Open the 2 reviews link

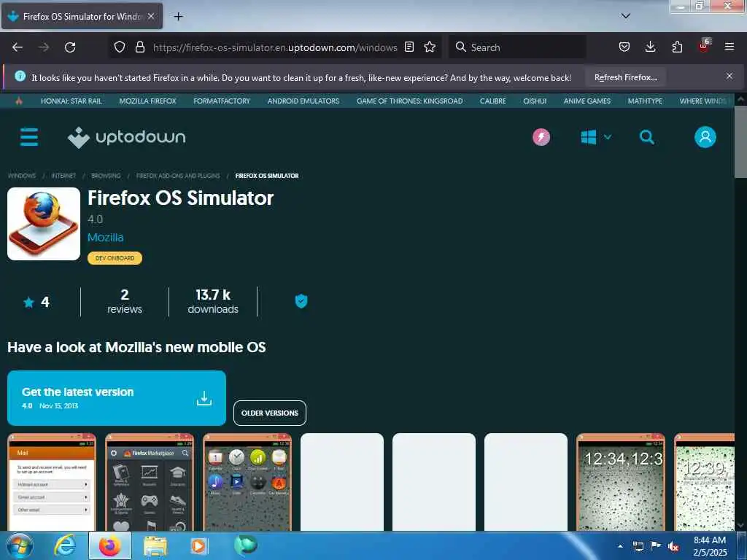coord(124,301)
